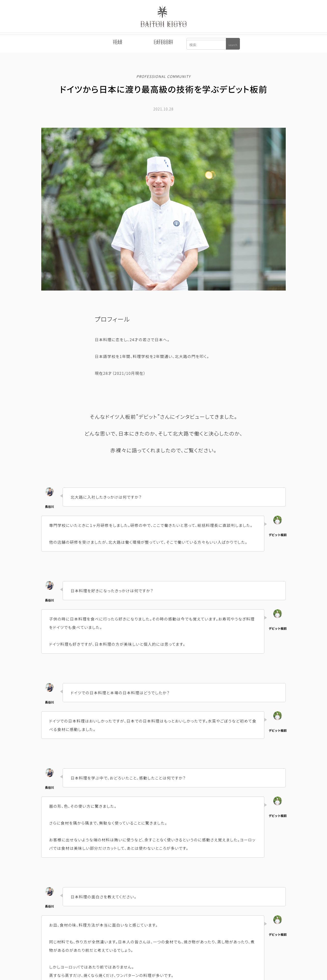Click 長谷川 avatar beside おどろいたこと question
The image size is (327, 980).
coord(49,772)
